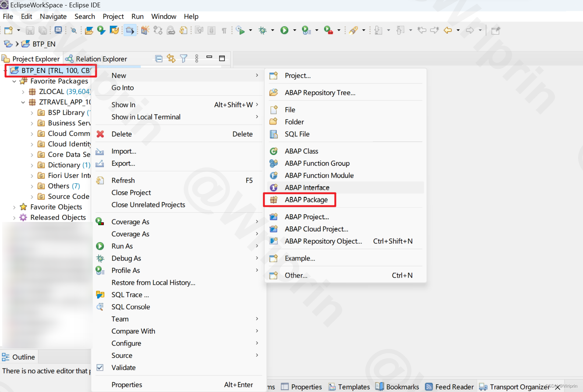Screen dimensions: 583x392
Task: Choose ABAP Class from New submenu
Action: coord(301,151)
